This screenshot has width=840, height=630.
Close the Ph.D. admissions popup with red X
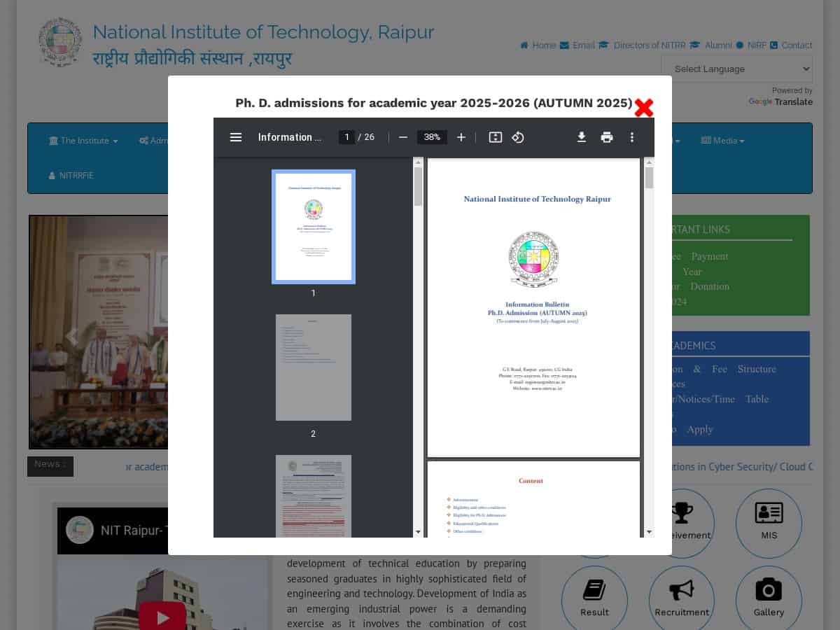pyautogui.click(x=644, y=108)
